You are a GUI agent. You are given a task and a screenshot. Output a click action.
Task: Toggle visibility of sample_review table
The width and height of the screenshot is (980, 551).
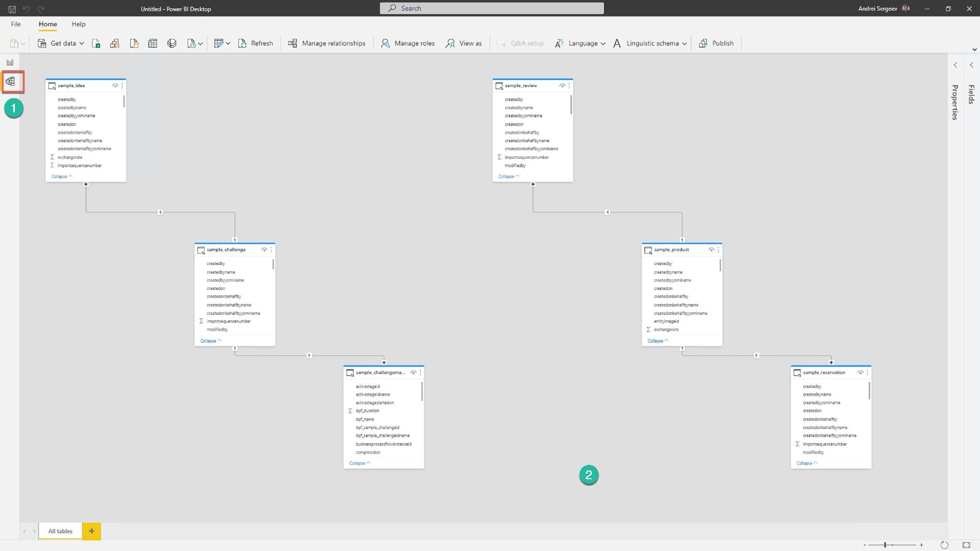coord(562,85)
